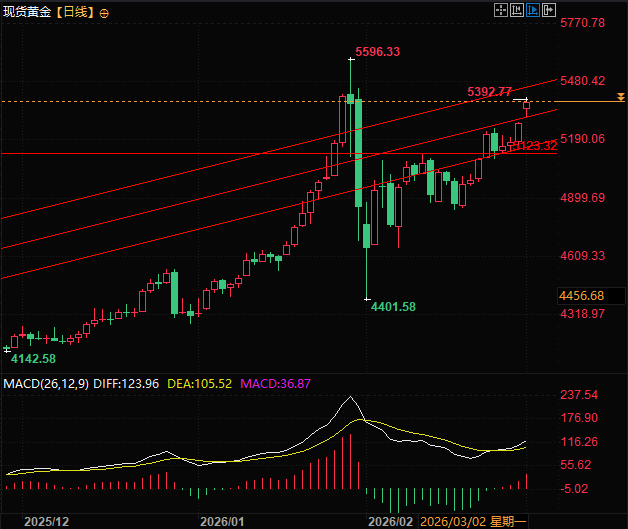Click the 116.26 MACD axis value
Screen dimensions: 628x529
pos(579,442)
